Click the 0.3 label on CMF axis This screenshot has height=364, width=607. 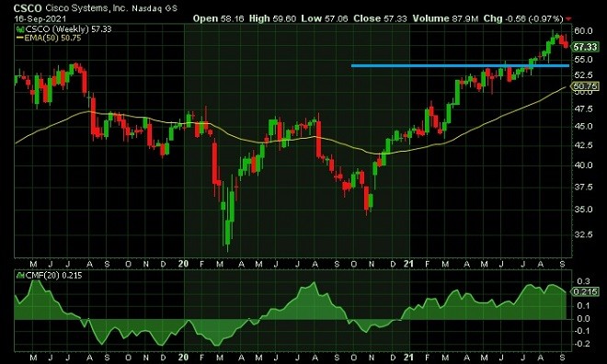[584, 281]
